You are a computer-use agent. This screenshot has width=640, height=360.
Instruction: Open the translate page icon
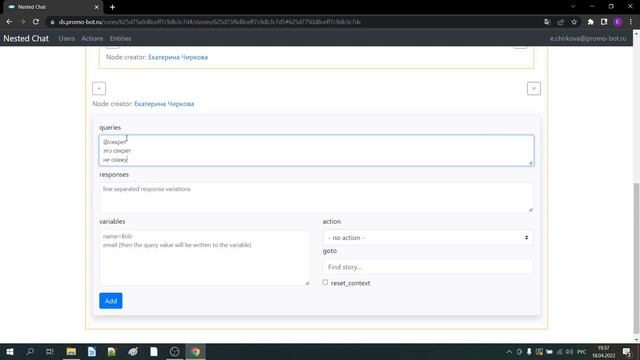pyautogui.click(x=547, y=22)
